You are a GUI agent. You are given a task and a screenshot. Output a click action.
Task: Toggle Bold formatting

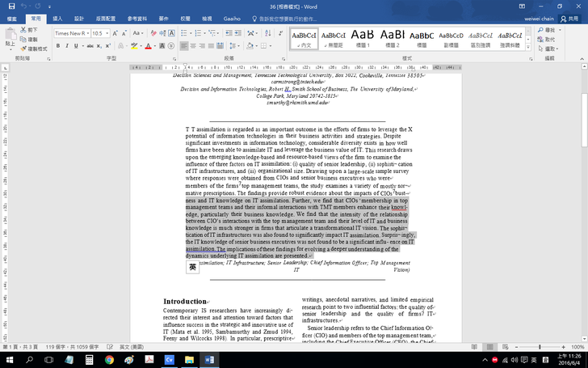click(x=58, y=46)
